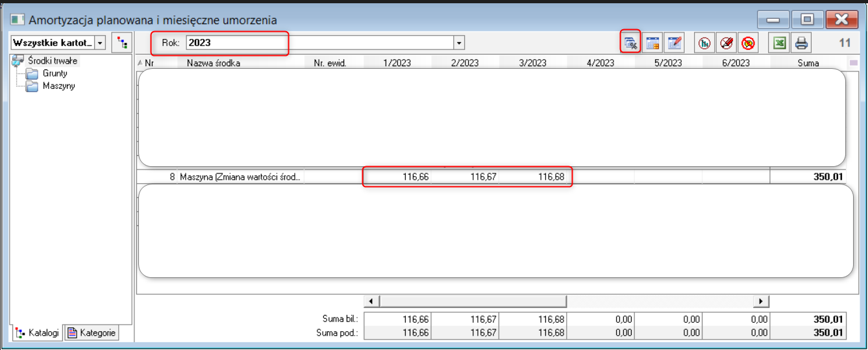Click the column chooser square in the header corner
868x350 pixels.
tap(854, 63)
